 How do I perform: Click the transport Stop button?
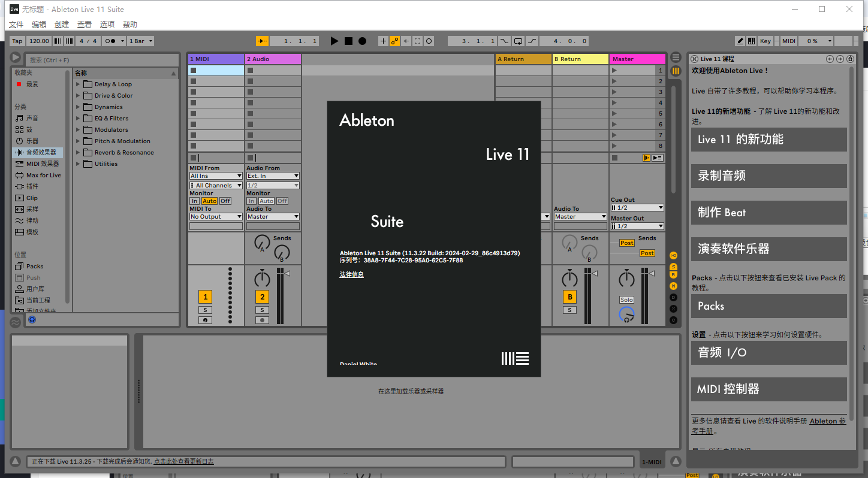coord(348,41)
